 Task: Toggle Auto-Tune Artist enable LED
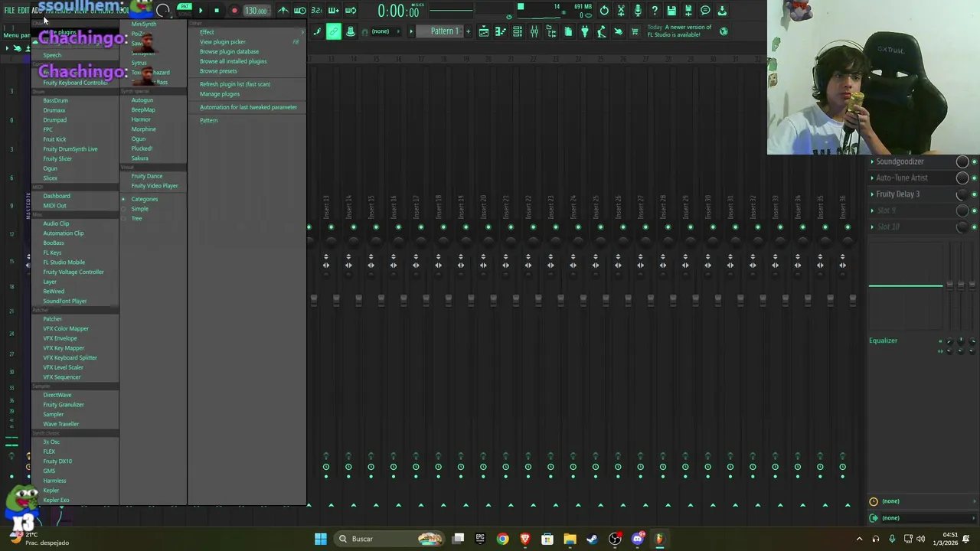pyautogui.click(x=975, y=178)
